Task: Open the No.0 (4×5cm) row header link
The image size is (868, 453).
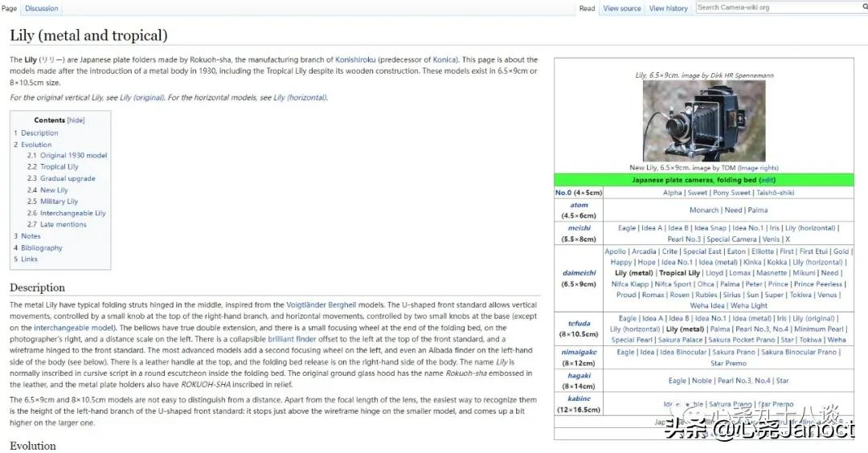Action: coord(578,193)
